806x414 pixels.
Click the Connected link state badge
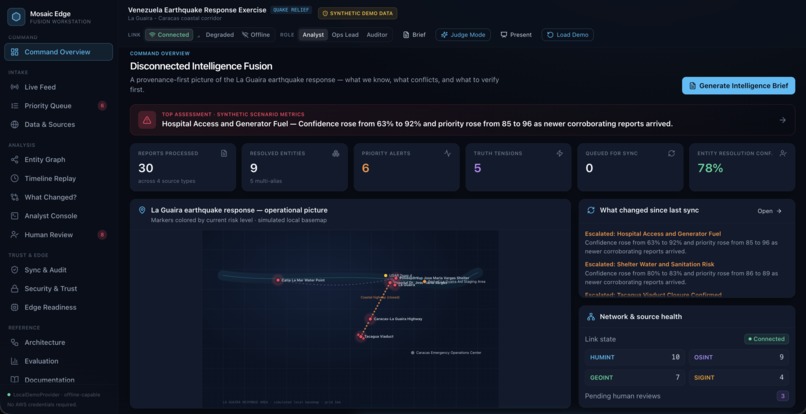[x=766, y=339]
